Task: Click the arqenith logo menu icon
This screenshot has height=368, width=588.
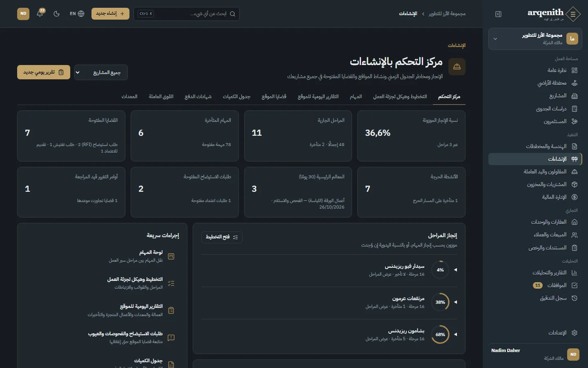Action: pyautogui.click(x=573, y=14)
